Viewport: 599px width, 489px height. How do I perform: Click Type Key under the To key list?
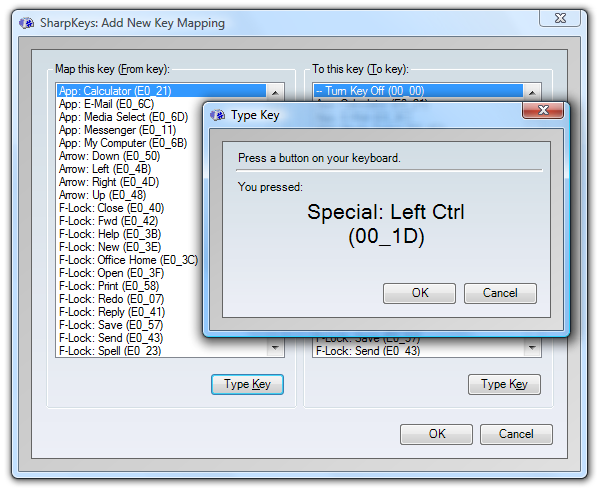coord(504,384)
